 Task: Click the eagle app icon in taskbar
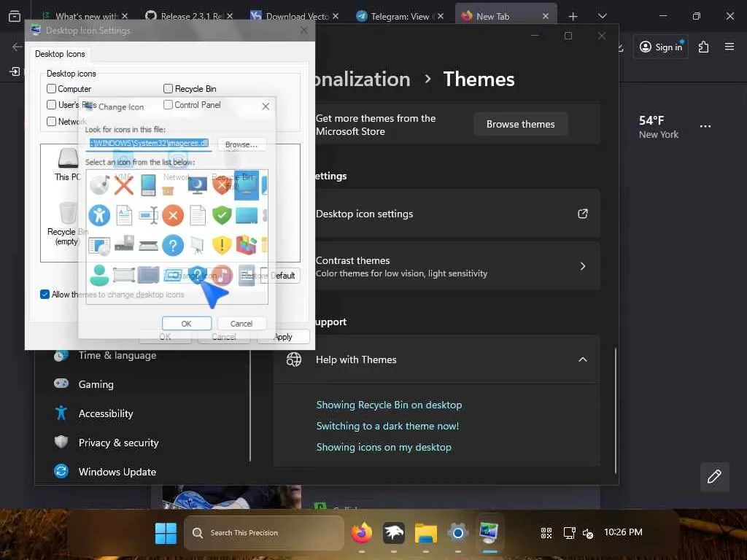point(393,533)
